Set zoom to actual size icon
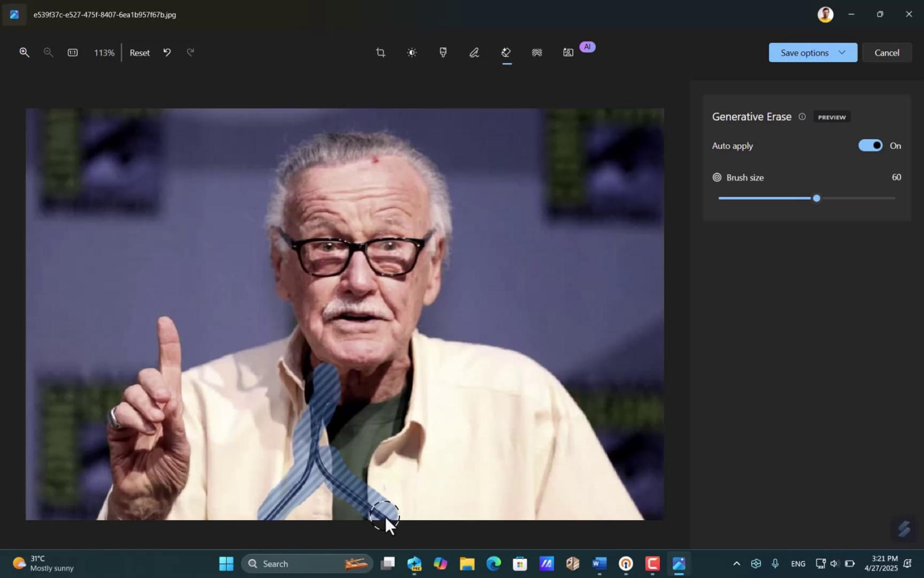Screen dimensions: 924x578 (x=72, y=53)
